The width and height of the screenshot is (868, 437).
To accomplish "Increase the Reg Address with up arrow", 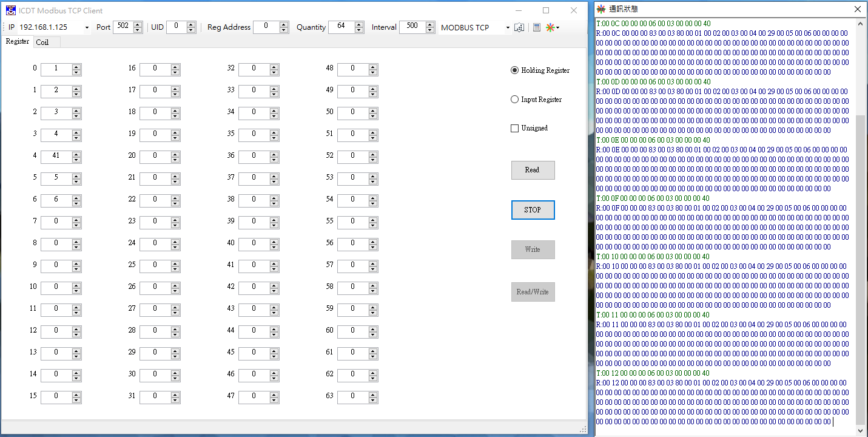I will click(x=284, y=25).
